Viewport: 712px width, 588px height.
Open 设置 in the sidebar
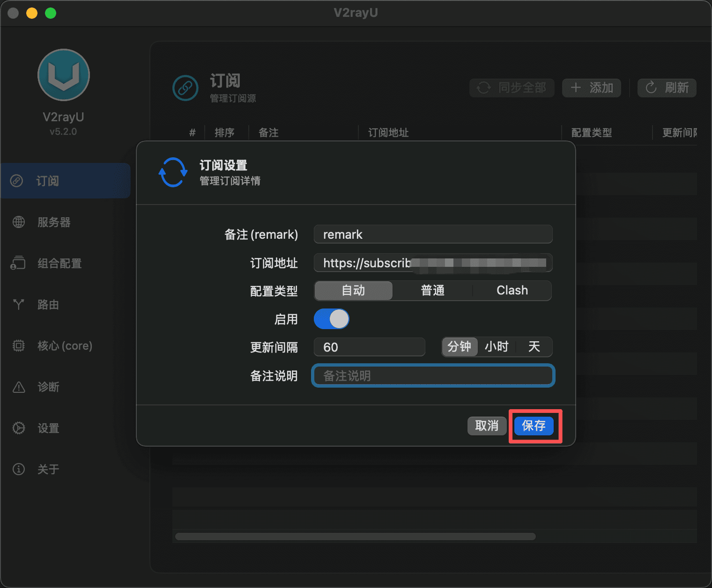coord(66,428)
